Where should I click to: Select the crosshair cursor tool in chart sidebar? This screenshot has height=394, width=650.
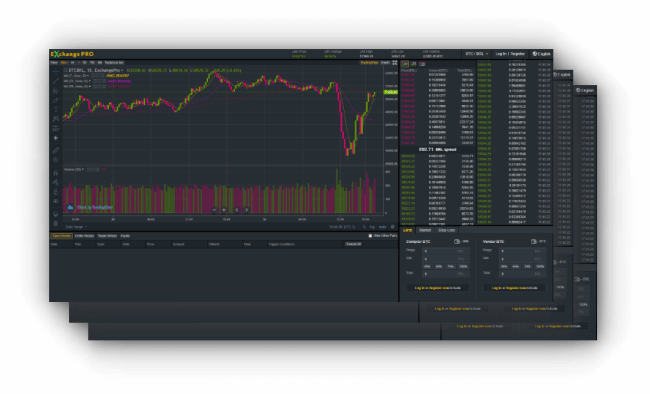pyautogui.click(x=56, y=71)
